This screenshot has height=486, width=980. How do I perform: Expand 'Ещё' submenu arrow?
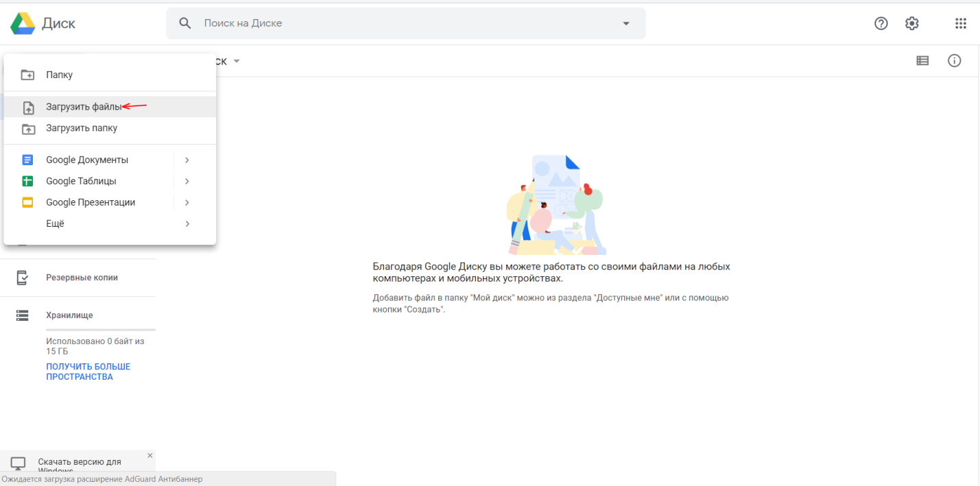(187, 223)
